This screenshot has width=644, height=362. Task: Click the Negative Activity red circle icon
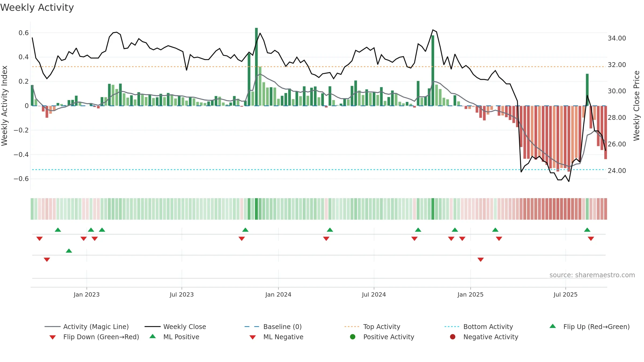453,337
